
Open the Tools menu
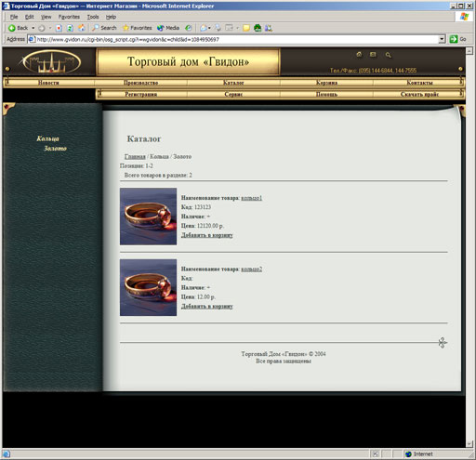click(93, 17)
